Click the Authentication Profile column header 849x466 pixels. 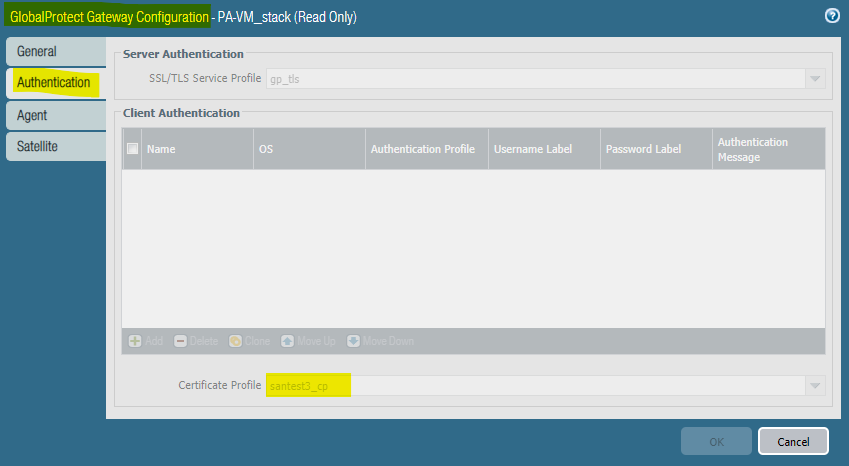click(x=423, y=149)
